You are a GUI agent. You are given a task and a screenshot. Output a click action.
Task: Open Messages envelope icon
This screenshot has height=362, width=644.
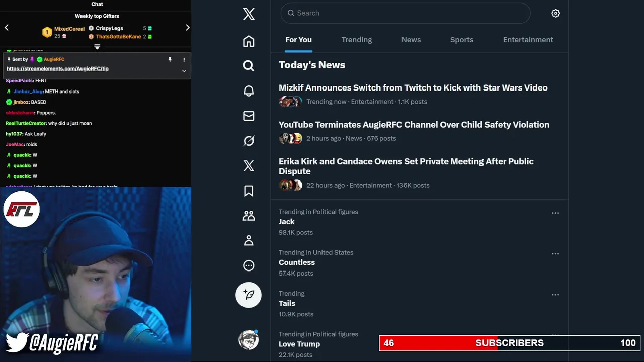(249, 116)
